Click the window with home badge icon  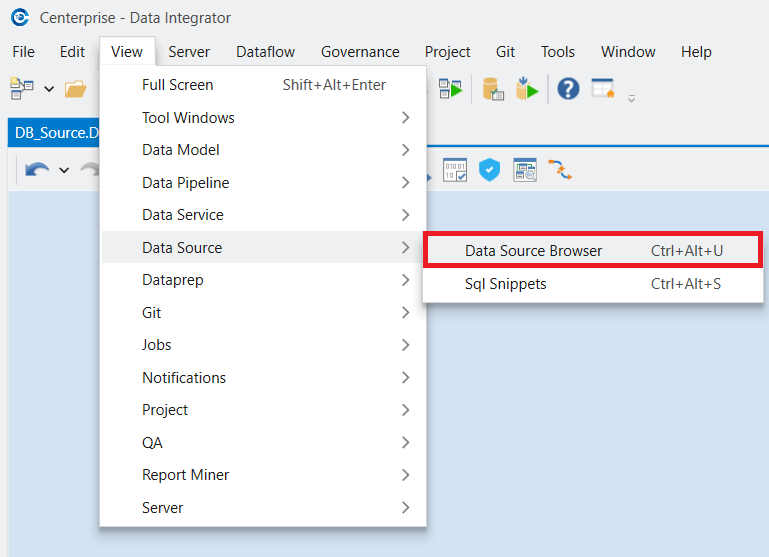602,89
